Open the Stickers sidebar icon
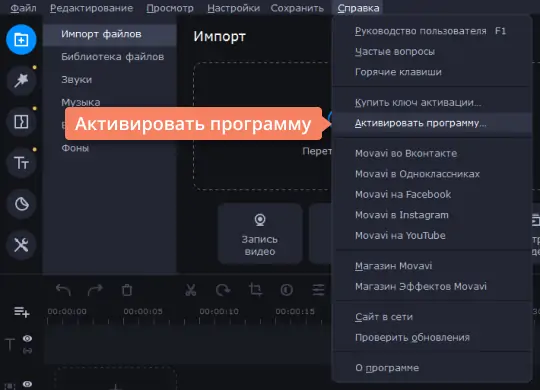The width and height of the screenshot is (540, 390). 21,204
